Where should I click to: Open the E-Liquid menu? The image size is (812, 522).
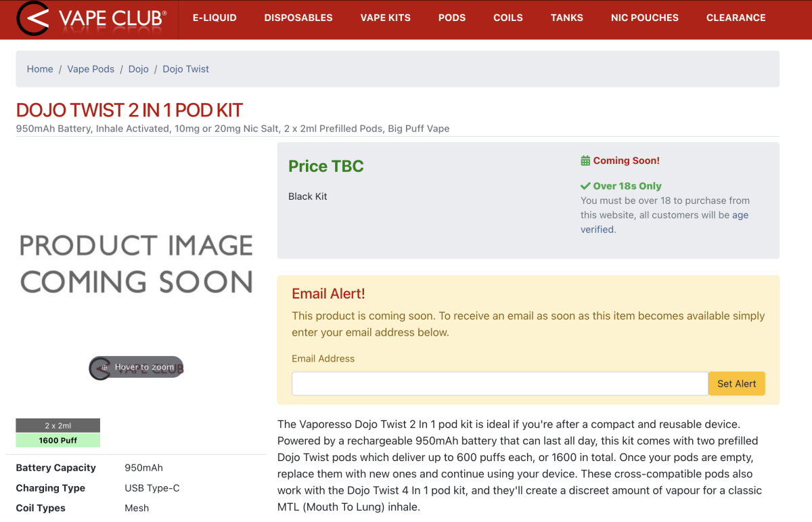pos(215,18)
